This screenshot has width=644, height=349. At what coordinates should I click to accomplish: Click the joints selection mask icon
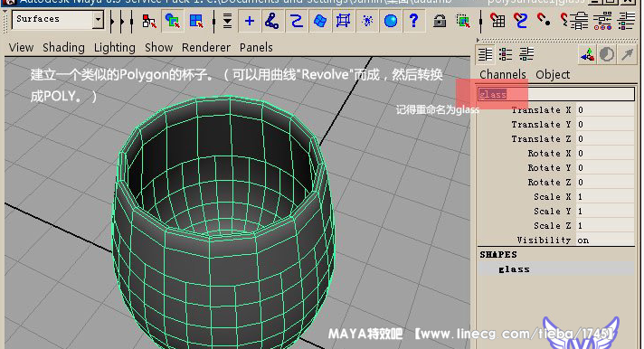pos(272,21)
